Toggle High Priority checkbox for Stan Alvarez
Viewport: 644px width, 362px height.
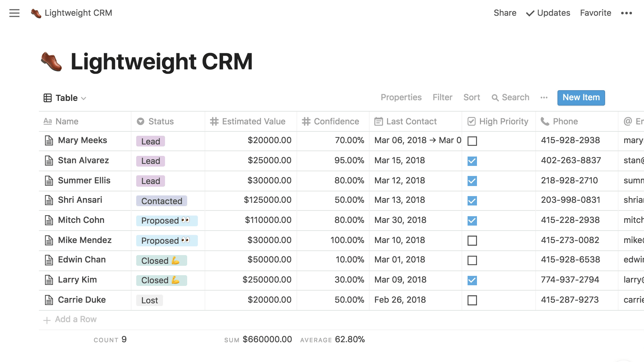point(472,161)
